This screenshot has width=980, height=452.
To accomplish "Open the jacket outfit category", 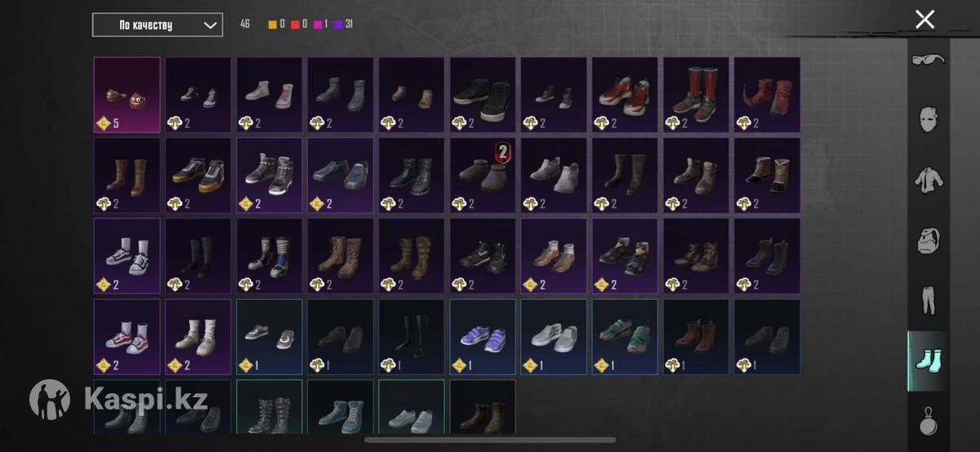I will pyautogui.click(x=928, y=180).
